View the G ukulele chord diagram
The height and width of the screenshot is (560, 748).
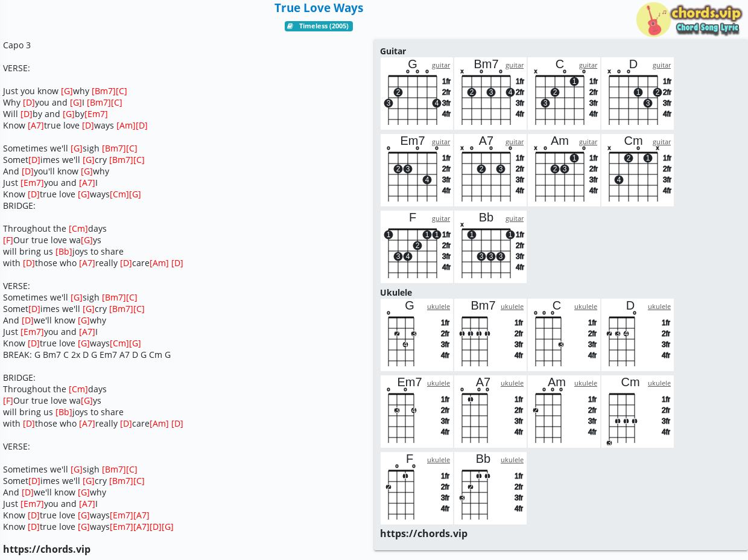pyautogui.click(x=417, y=335)
